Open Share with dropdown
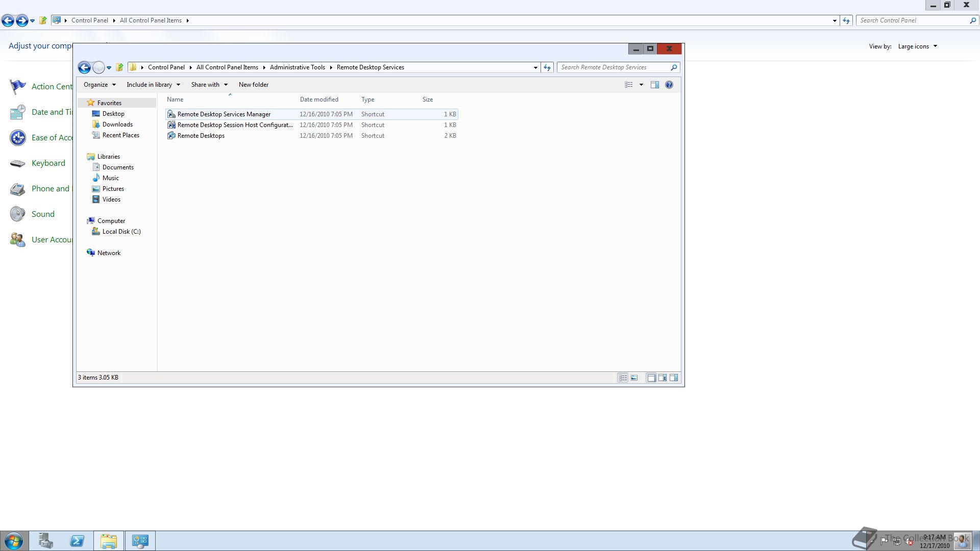 209,85
